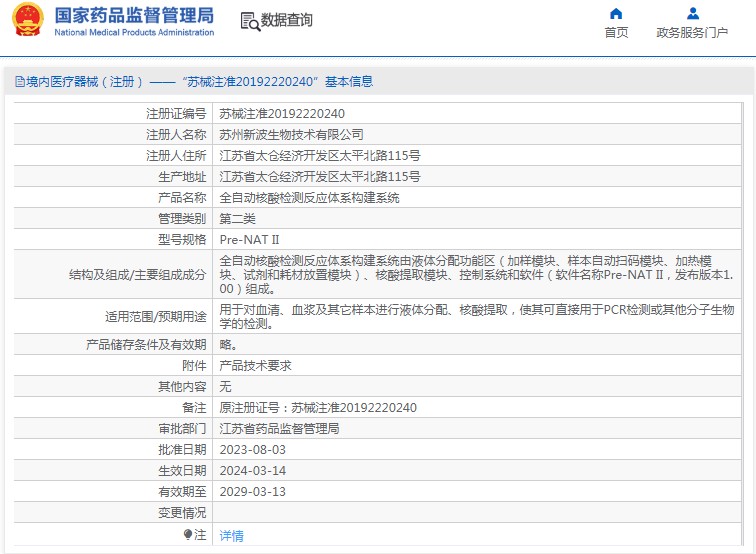Click the 产品名称 row label
The height and width of the screenshot is (554, 756).
[x=182, y=198]
